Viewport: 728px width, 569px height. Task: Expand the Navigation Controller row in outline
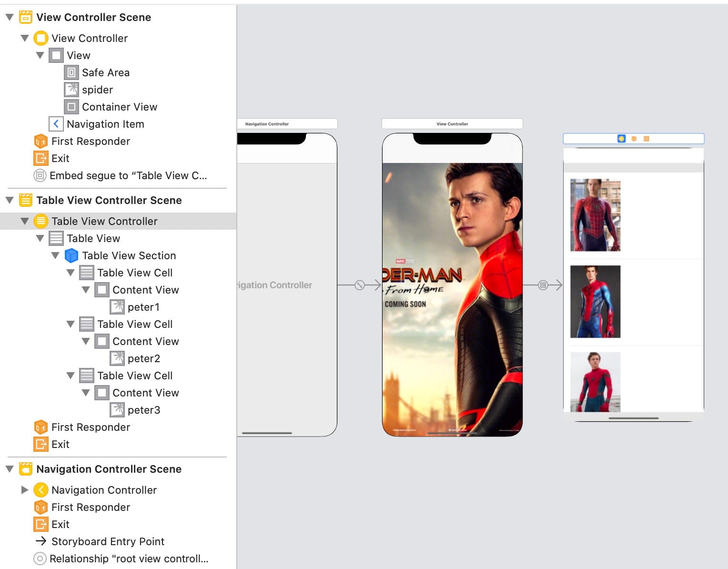point(25,490)
